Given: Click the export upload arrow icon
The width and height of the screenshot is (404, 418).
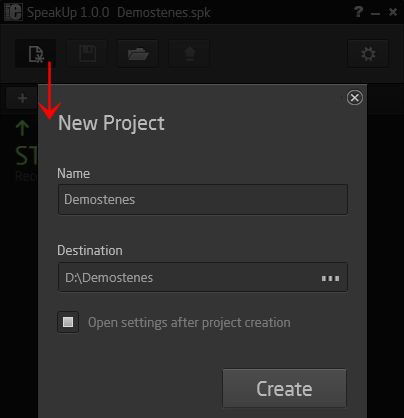Looking at the screenshot, I should (x=189, y=53).
